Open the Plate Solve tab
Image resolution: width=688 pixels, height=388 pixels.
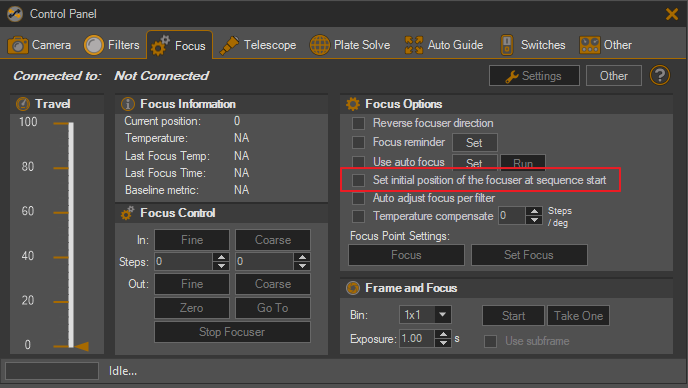pyautogui.click(x=350, y=45)
